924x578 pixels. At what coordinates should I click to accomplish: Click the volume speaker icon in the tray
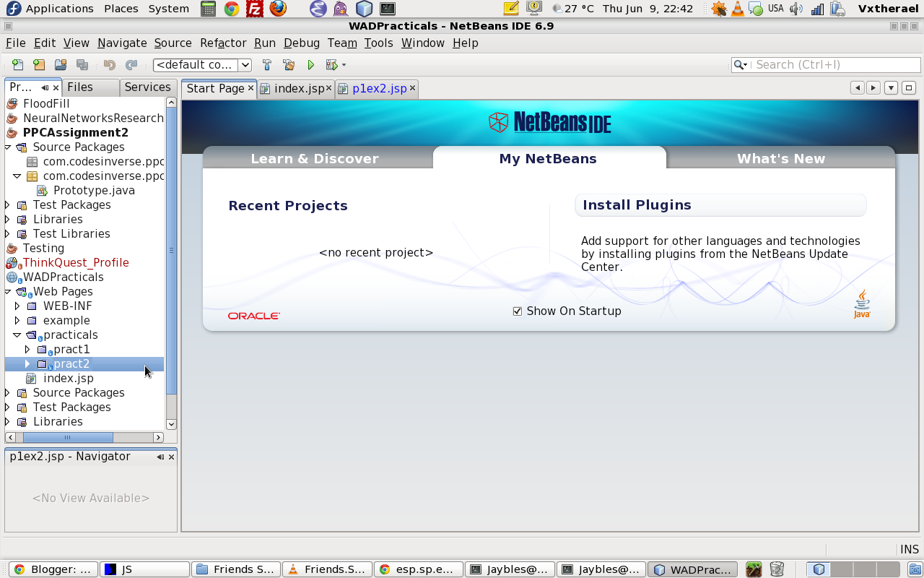coord(796,9)
